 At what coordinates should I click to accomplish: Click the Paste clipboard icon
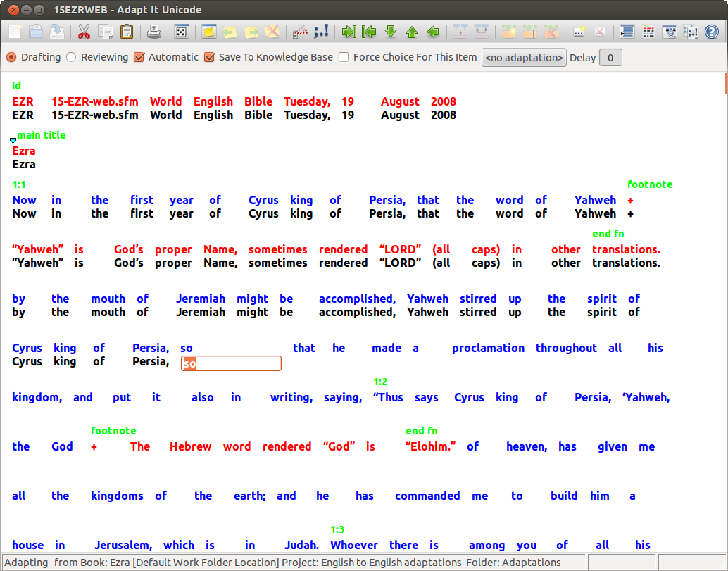[x=127, y=32]
